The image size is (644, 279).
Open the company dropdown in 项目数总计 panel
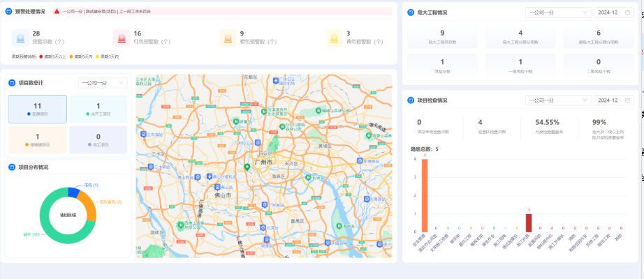(103, 83)
